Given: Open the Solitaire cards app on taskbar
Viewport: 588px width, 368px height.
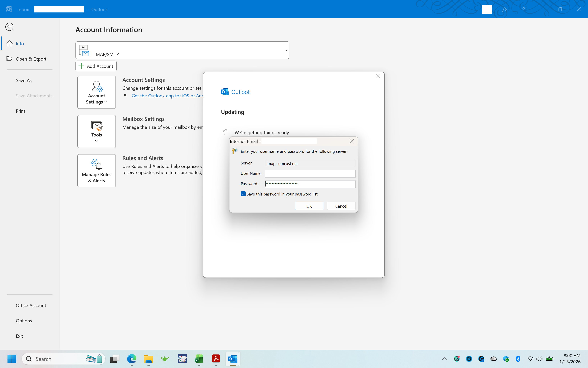Looking at the screenshot, I should (x=182, y=359).
